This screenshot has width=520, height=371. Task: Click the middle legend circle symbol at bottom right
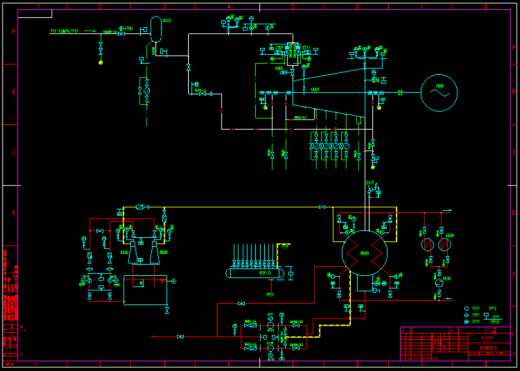466,315
